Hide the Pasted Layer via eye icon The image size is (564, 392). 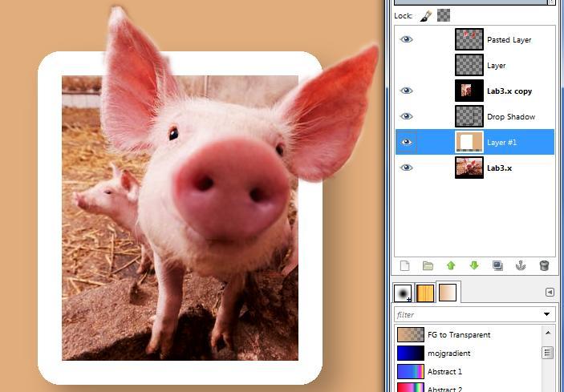pyautogui.click(x=407, y=39)
